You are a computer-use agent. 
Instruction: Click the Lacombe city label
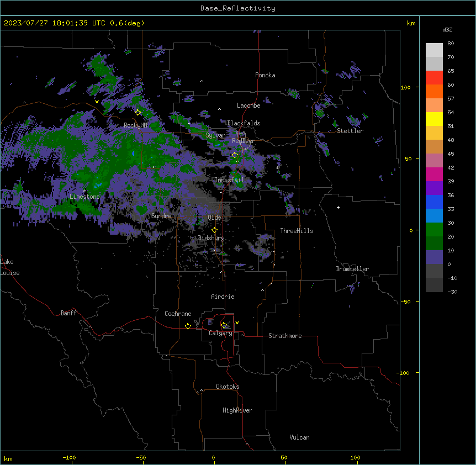248,105
